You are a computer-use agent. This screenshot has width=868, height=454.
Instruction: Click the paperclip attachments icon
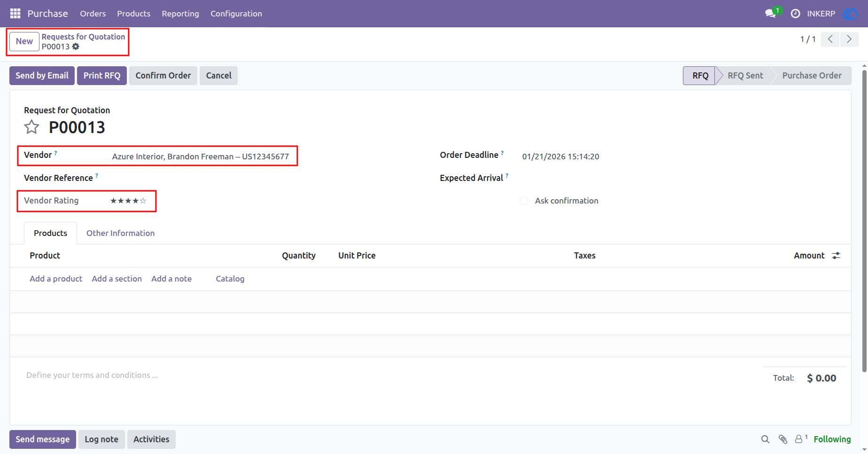783,439
